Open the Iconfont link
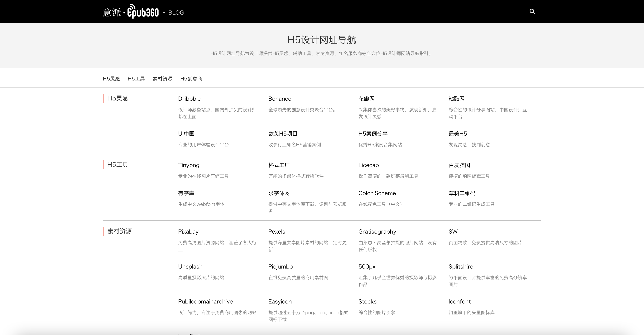Image resolution: width=644 pixels, height=335 pixels. click(459, 302)
